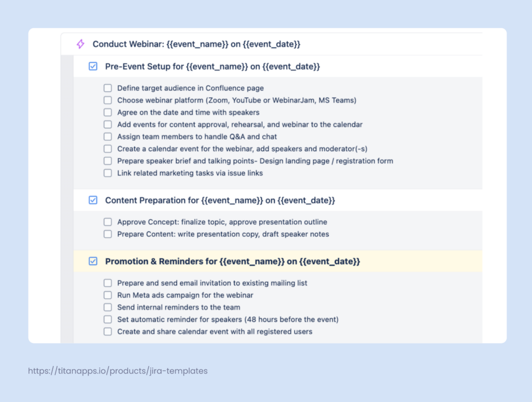Select the 'Conduct Webinar' template title

tap(196, 44)
